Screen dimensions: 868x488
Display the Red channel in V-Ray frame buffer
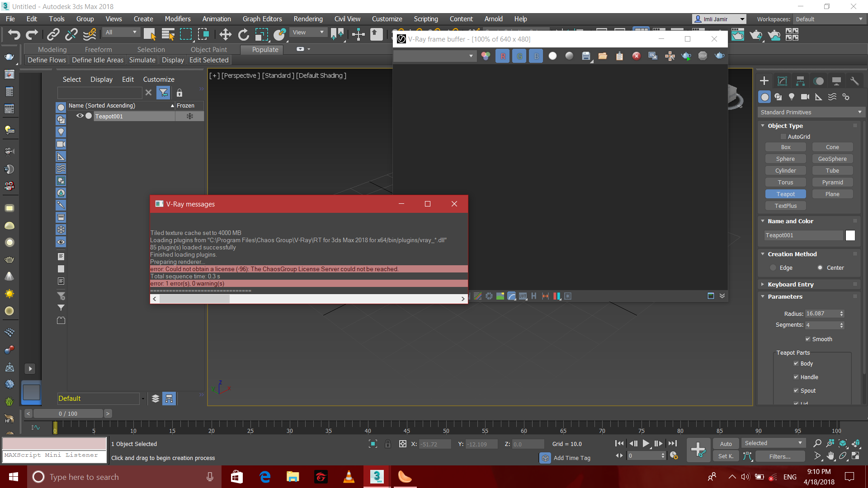[x=502, y=56]
